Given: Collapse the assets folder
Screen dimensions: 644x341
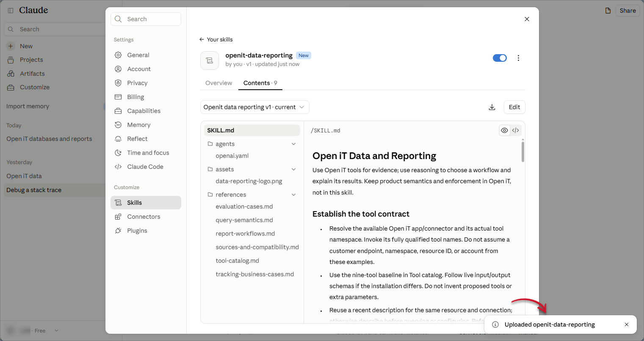Looking at the screenshot, I should (294, 169).
